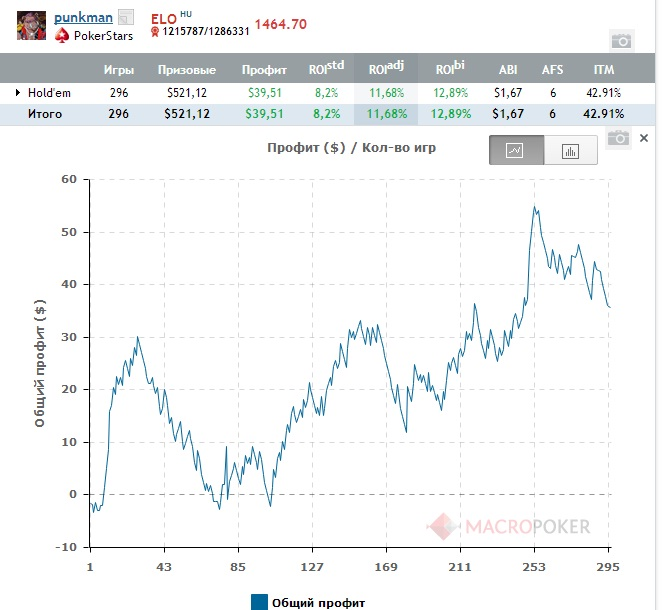
Task: Switch to line chart view
Action: click(516, 150)
